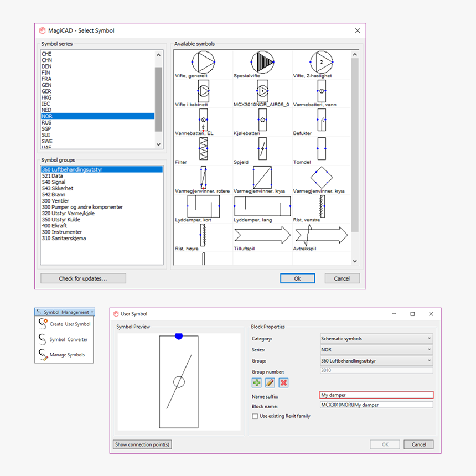This screenshot has width=476, height=476.
Task: Click the green plus add group icon
Action: (256, 383)
